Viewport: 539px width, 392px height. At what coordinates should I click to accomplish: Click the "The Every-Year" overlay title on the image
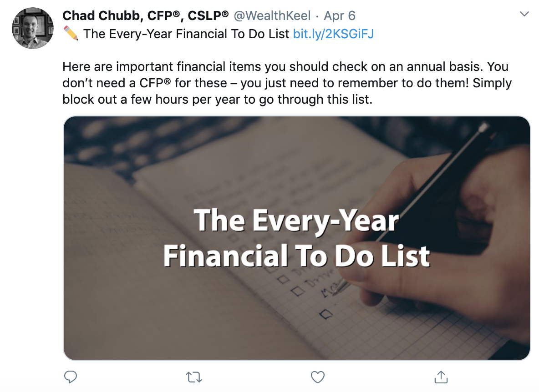coord(296,220)
